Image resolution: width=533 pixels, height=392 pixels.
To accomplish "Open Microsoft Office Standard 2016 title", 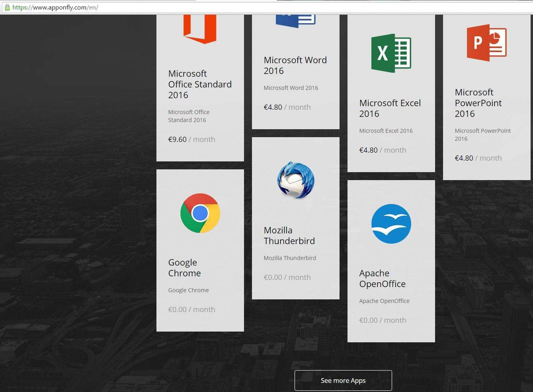I will tap(200, 84).
